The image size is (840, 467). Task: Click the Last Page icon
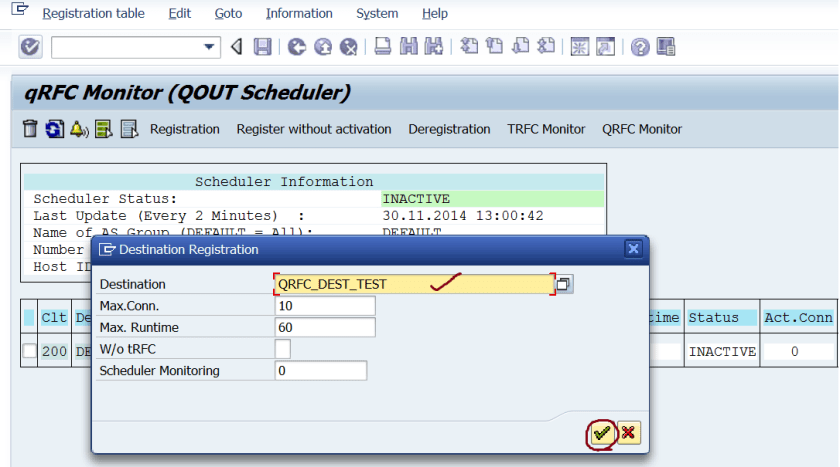546,47
